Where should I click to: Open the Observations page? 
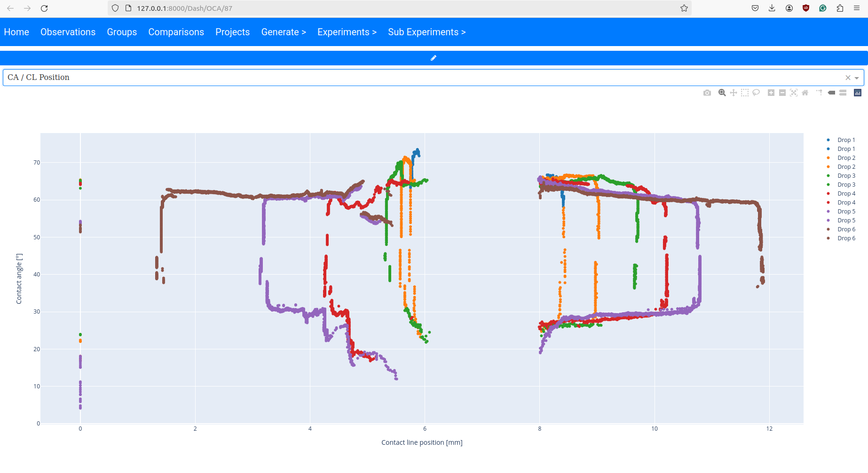[68, 32]
